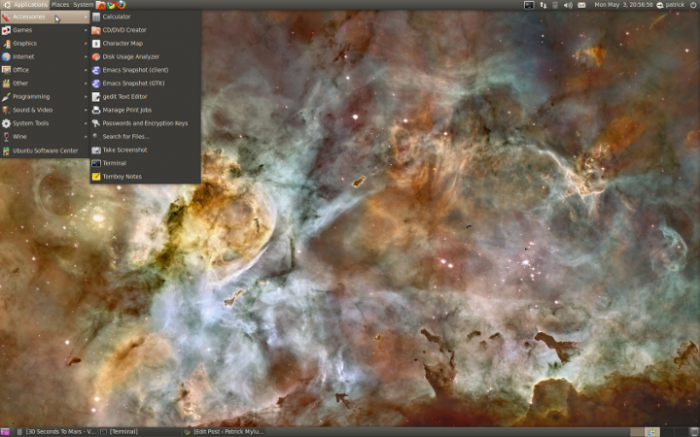Switch to the last workspace in switcher
The height and width of the screenshot is (437, 700).
681,432
